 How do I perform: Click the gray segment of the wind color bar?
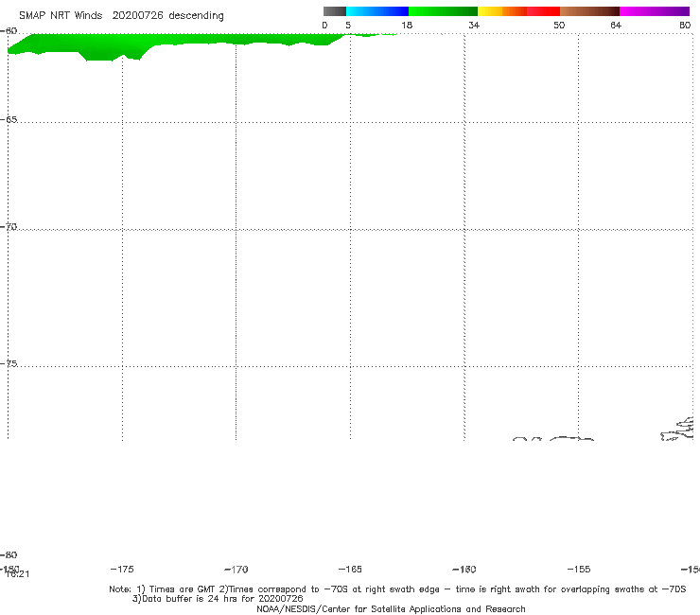pyautogui.click(x=334, y=11)
